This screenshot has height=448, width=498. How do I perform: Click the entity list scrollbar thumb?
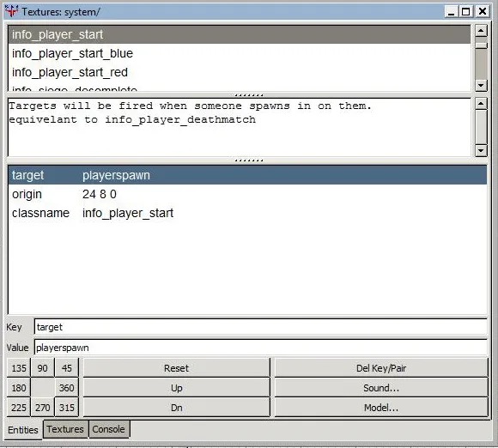(x=481, y=46)
